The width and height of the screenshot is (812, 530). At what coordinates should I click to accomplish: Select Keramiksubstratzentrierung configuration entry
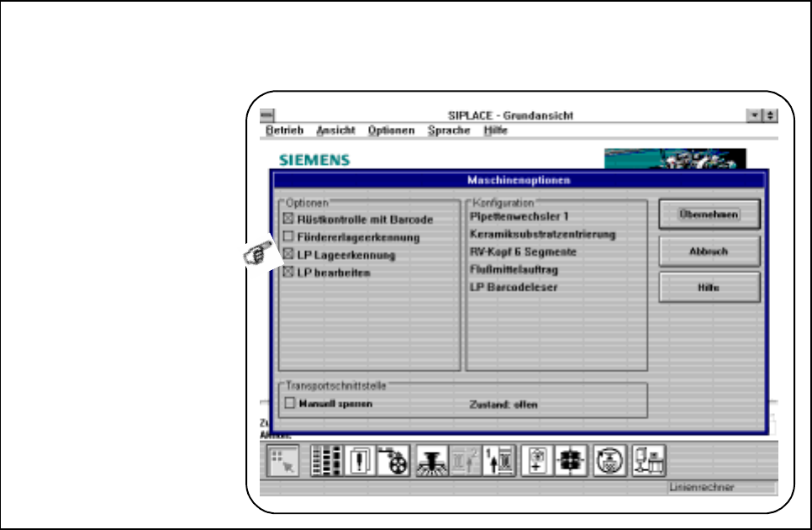point(543,234)
